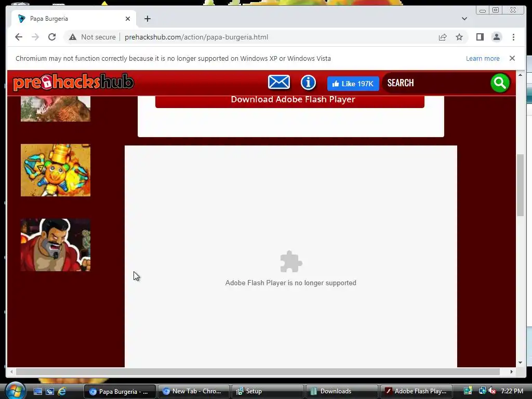Click the green magnifier search button
532x399 pixels.
pos(500,83)
